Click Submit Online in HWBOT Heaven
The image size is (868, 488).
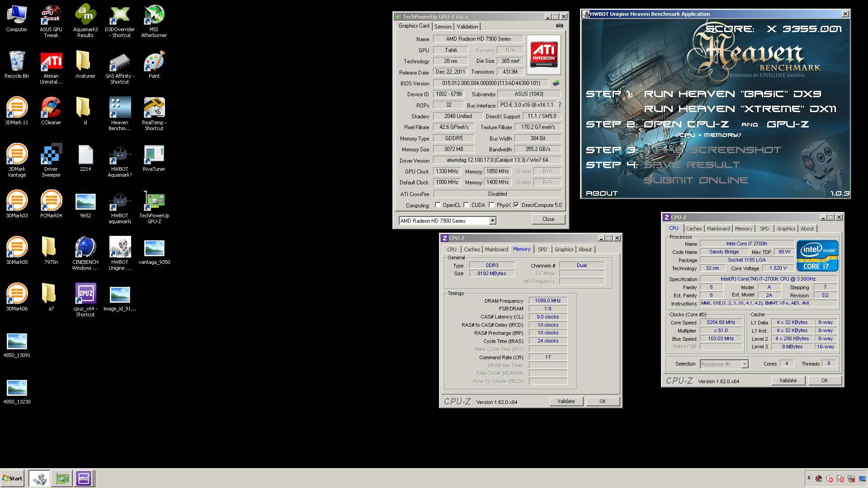pos(696,180)
